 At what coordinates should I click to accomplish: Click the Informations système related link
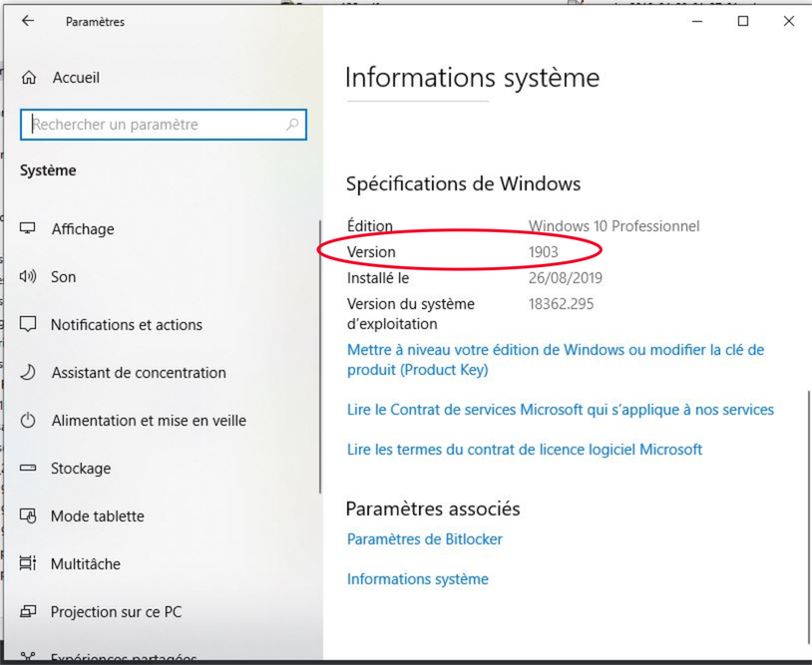417,579
